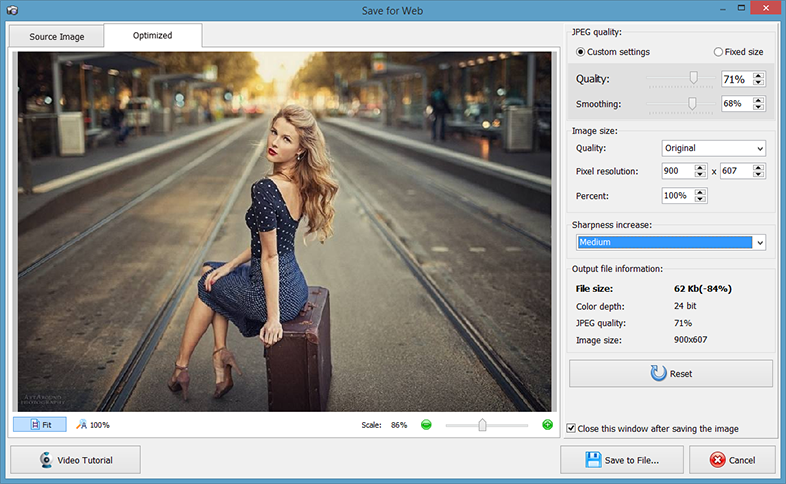This screenshot has width=786, height=484.
Task: Increase the Smoothing value with up arrow
Action: pos(758,100)
